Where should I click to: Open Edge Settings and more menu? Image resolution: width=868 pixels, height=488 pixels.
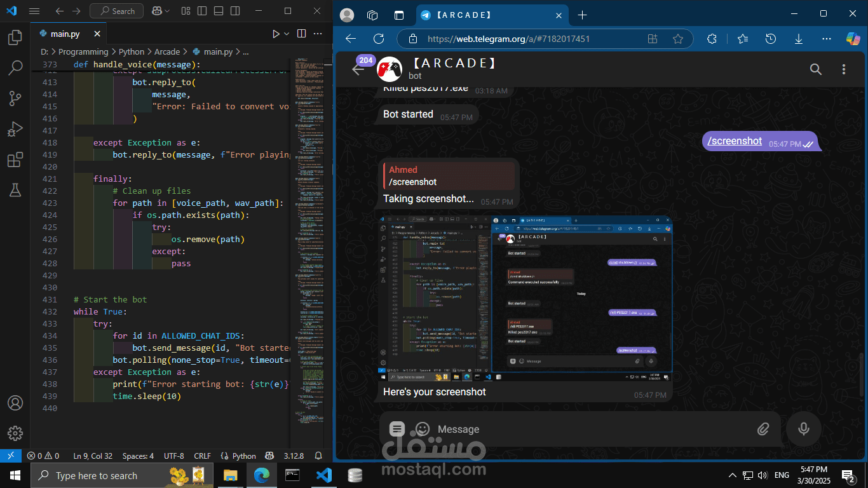coord(827,39)
